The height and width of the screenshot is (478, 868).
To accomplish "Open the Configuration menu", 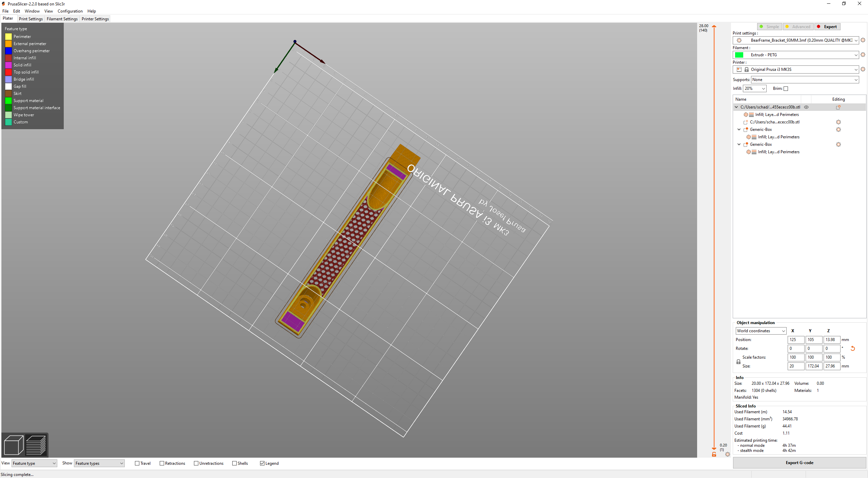I will [x=70, y=11].
